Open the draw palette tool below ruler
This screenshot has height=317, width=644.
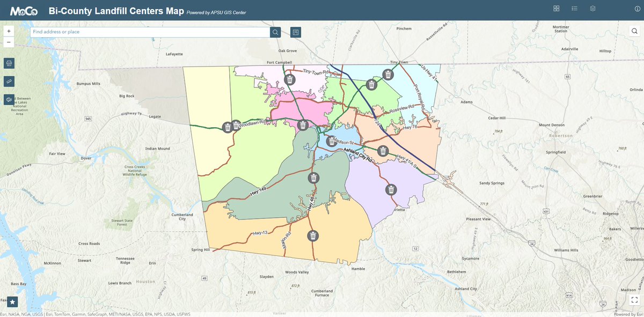tap(9, 99)
